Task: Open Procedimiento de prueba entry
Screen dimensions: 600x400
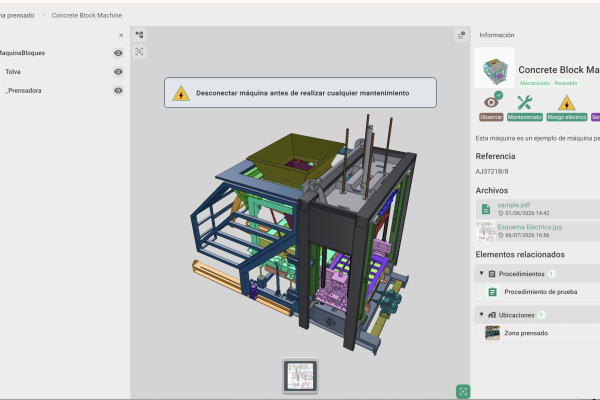Action: [x=540, y=292]
